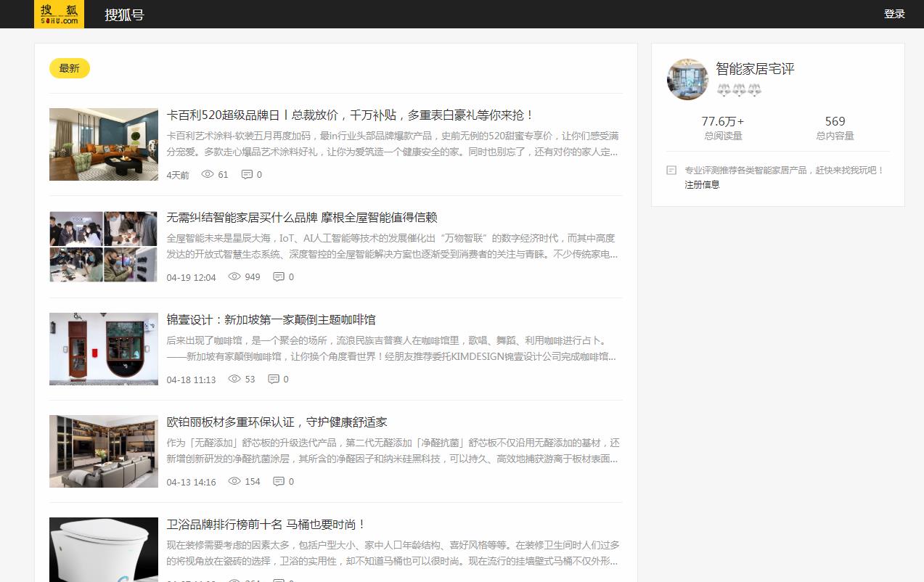Viewport: 924px width, 582px height.
Task: Open article 锦壹设计：新加坡第一家颠倒主题咖啡馆
Action: 271,320
